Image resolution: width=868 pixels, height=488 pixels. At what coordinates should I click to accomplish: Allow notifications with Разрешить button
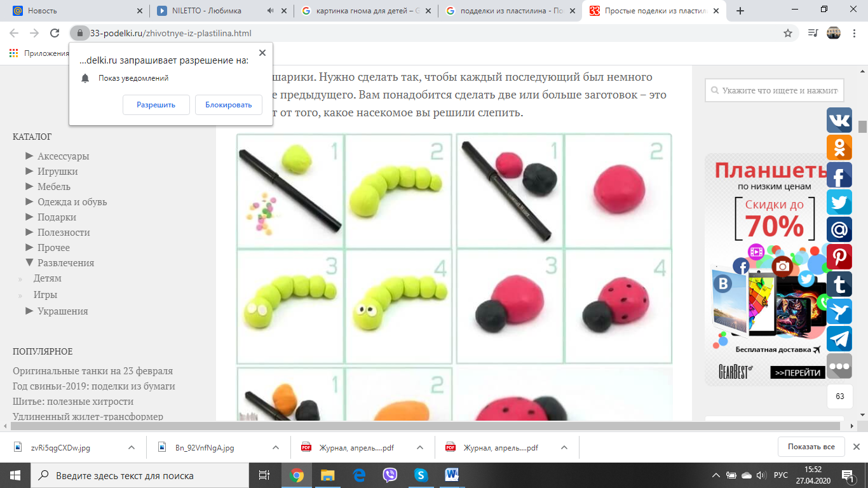pos(156,105)
